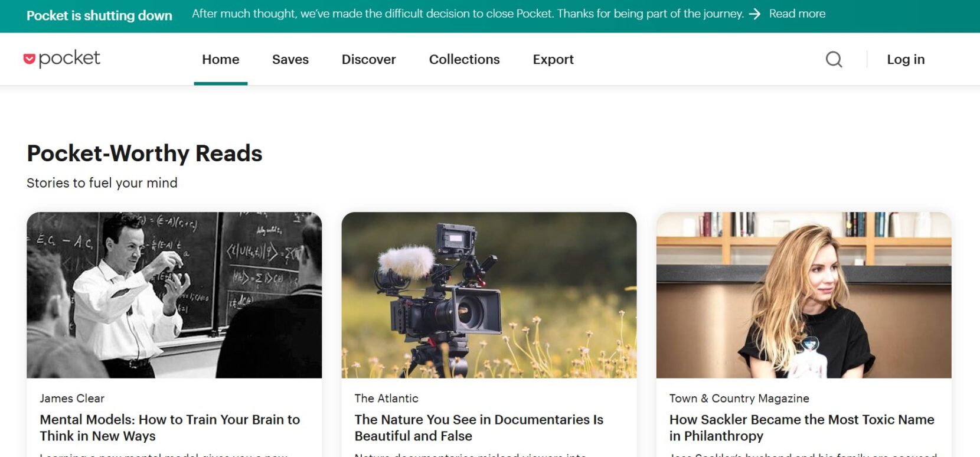Click the camera in field thumbnail
Screen dimensions: 980x457
(489, 295)
